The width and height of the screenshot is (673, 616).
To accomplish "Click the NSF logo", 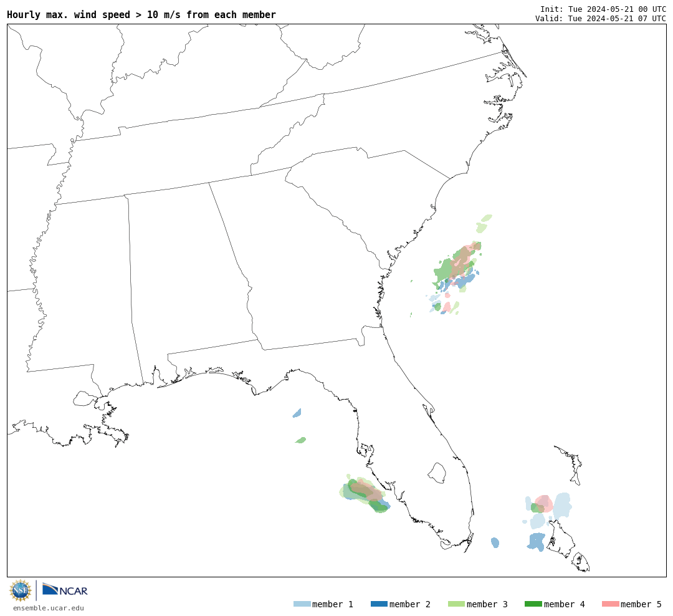I will click(x=20, y=590).
